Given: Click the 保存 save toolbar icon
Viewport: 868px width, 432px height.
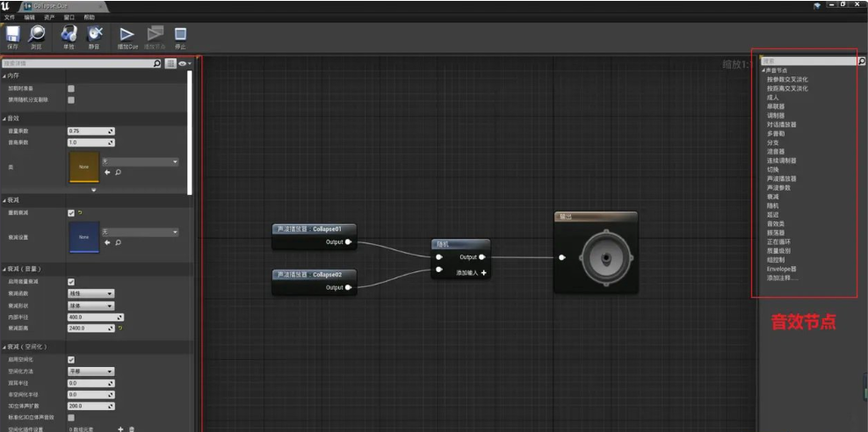Looking at the screenshot, I should tap(12, 34).
